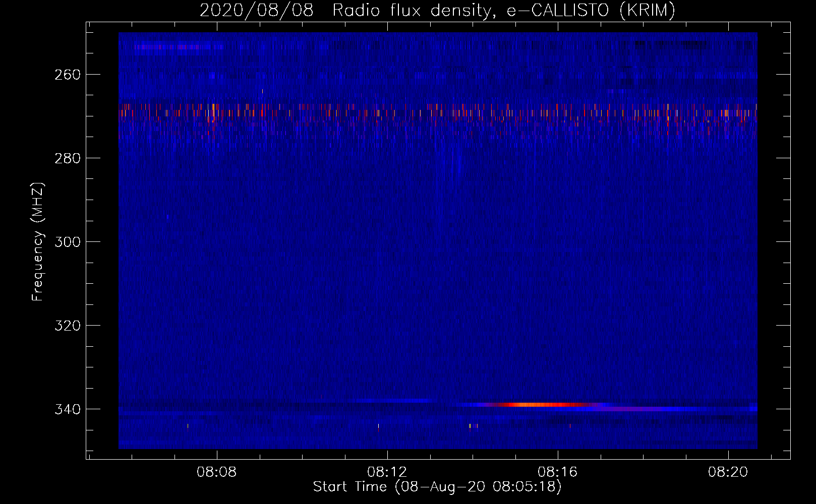Click the Start Time axis caption
This screenshot has height=504, width=816.
click(x=437, y=487)
